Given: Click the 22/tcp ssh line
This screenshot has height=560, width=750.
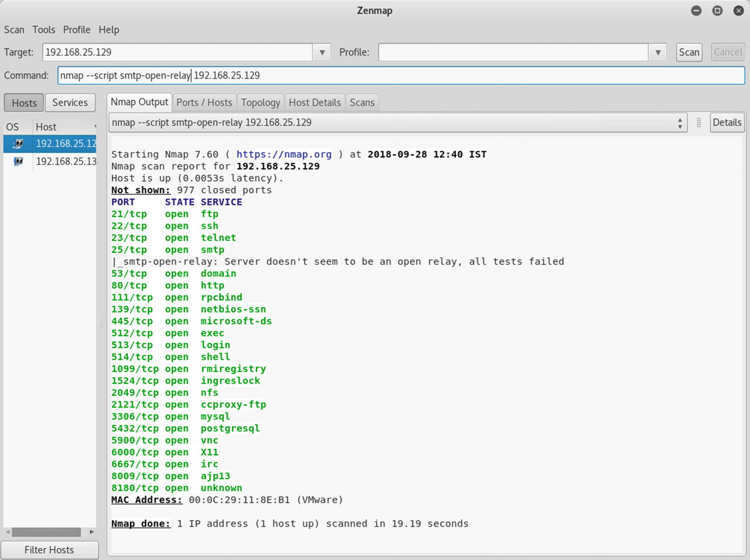Looking at the screenshot, I should pyautogui.click(x=165, y=226).
